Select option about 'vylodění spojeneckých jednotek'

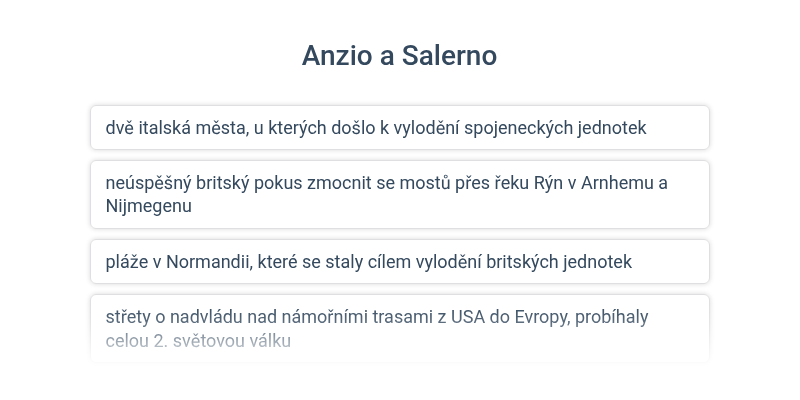[x=400, y=128]
